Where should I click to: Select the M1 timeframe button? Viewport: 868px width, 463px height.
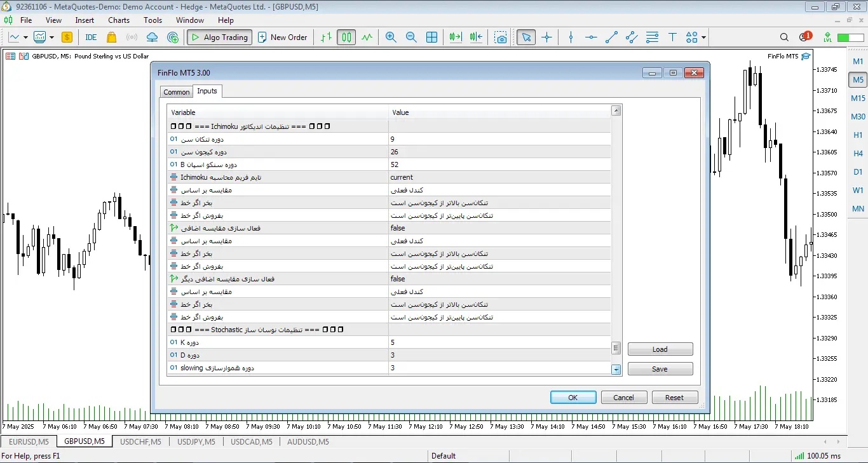click(858, 62)
